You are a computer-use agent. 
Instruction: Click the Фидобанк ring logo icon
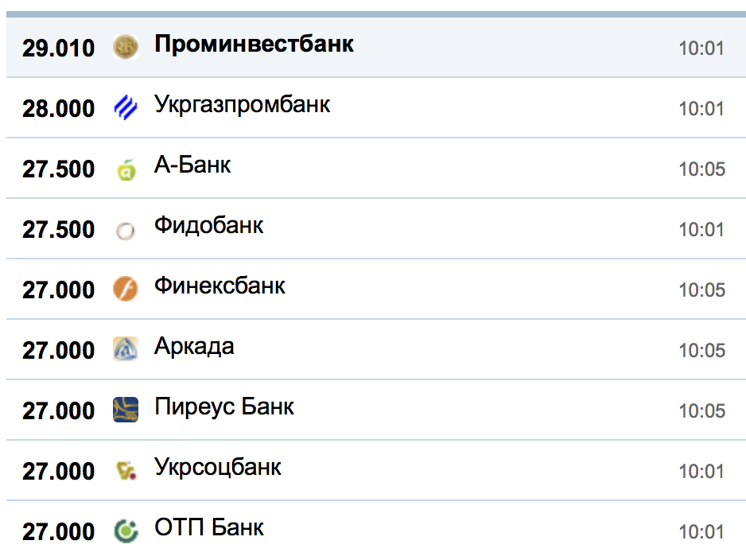click(x=126, y=230)
